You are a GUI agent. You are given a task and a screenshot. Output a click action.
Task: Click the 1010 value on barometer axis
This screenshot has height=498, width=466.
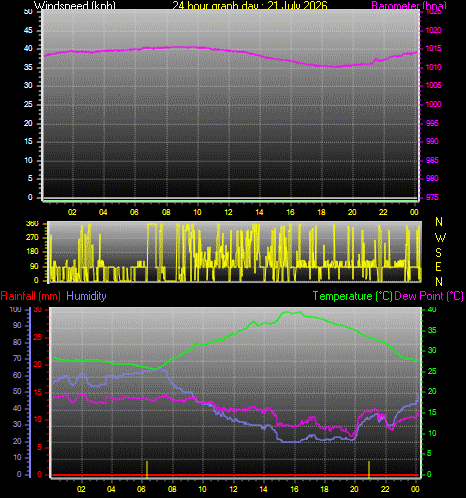tap(433, 67)
